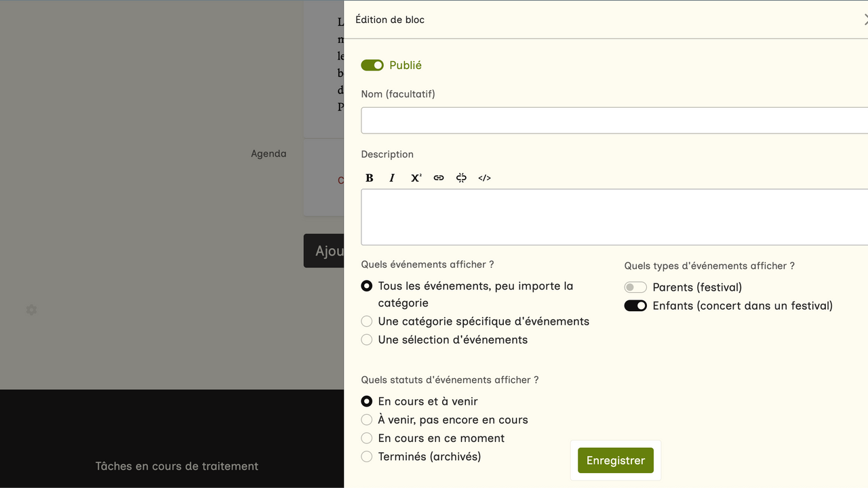The height and width of the screenshot is (488, 868).
Task: Insert a link using the link icon
Action: point(439,178)
